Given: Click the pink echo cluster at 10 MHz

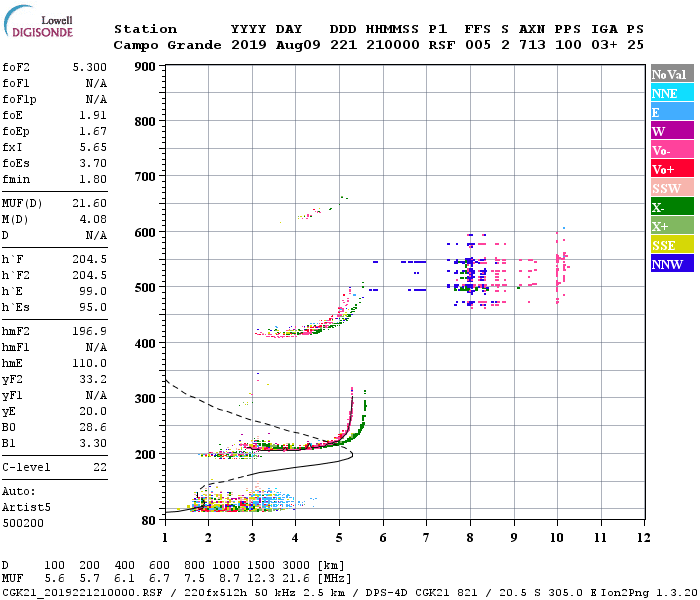Looking at the screenshot, I should tap(561, 266).
